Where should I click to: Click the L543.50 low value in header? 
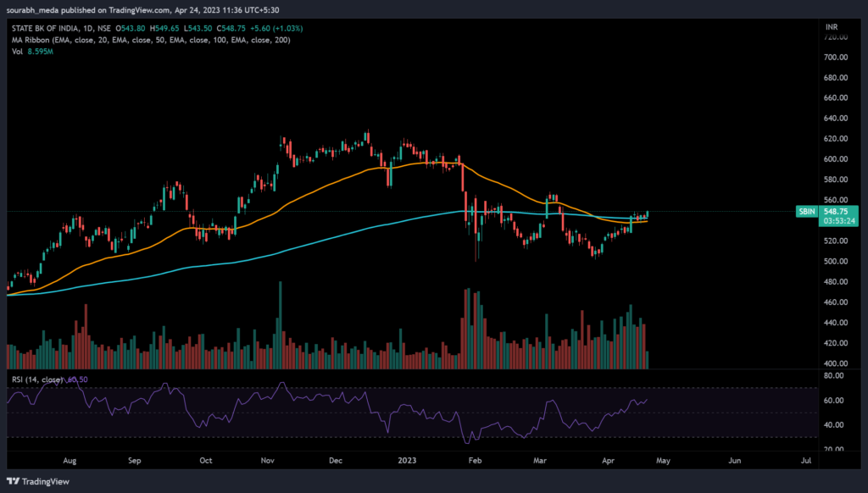pos(198,28)
